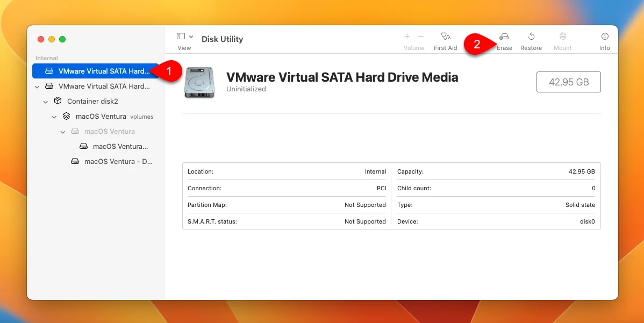Click the 42.95 GB capacity box
This screenshot has width=644, height=323.
(x=569, y=82)
